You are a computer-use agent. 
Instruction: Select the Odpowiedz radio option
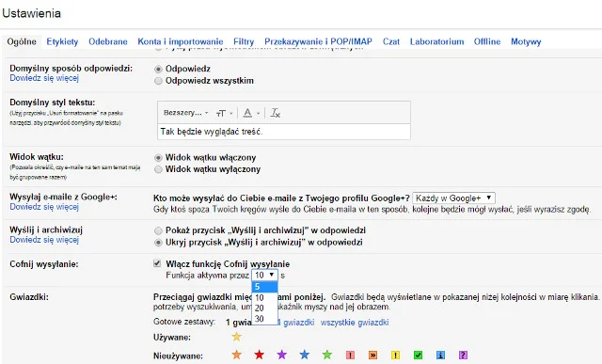tap(158, 69)
